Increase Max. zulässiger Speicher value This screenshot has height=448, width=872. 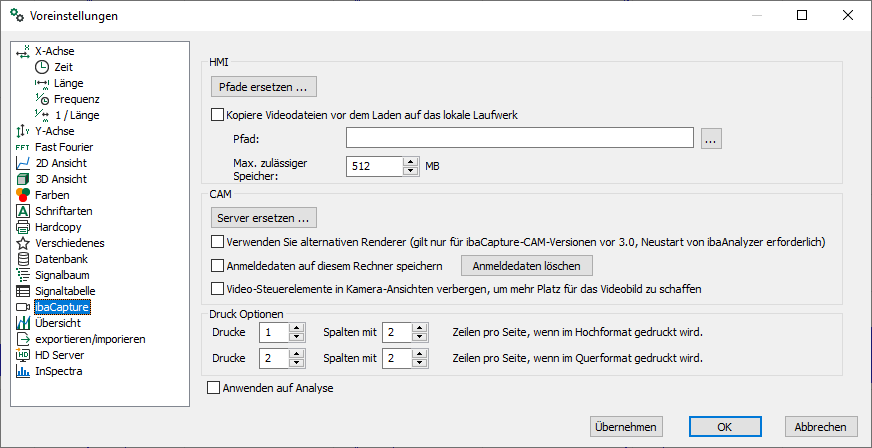tap(410, 162)
